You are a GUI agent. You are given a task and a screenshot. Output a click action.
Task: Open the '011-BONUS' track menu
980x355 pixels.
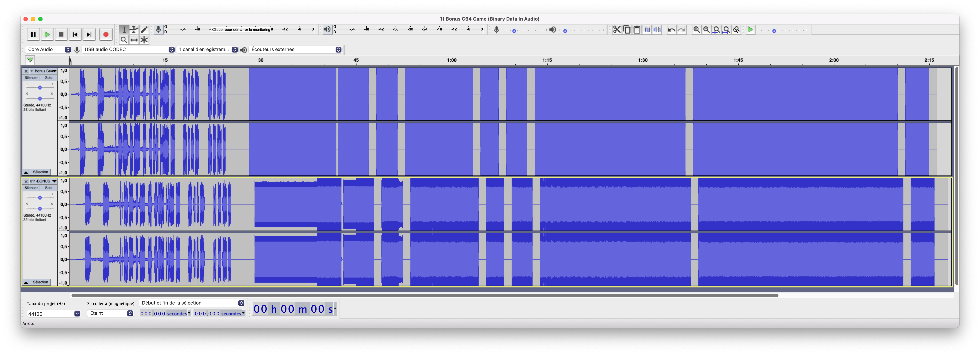(43, 181)
